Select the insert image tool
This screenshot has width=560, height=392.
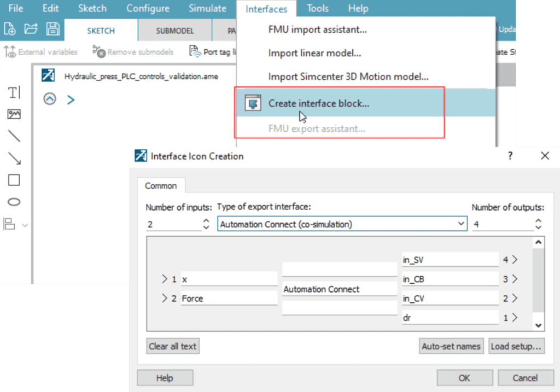pos(14,114)
